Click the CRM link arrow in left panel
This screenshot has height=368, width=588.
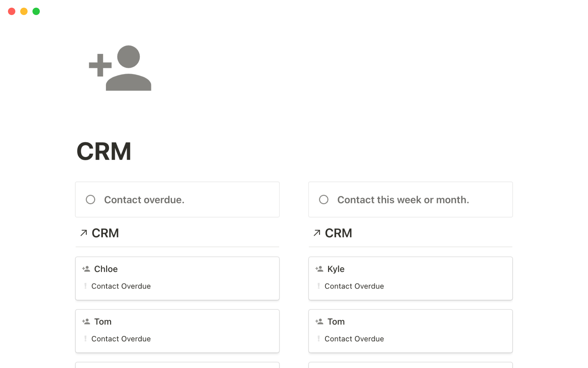point(83,233)
